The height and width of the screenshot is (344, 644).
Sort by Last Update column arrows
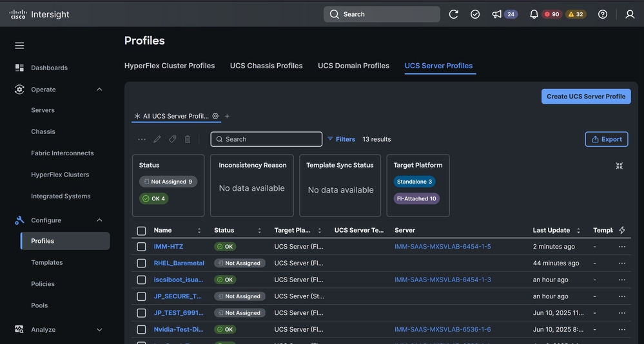click(x=578, y=231)
